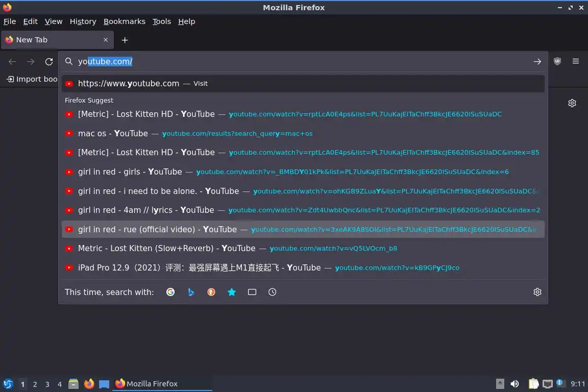Launch file manager from taskbar
The width and height of the screenshot is (588, 392).
[73, 384]
